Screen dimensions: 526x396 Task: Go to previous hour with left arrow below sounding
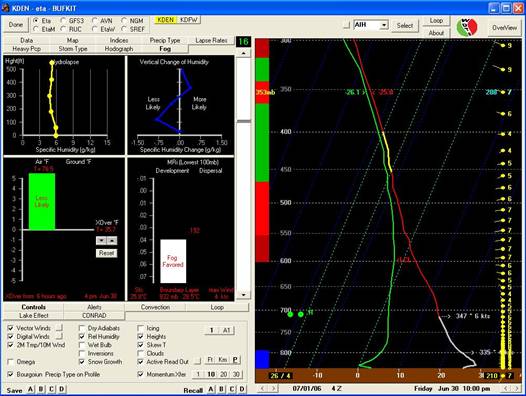(x=263, y=389)
